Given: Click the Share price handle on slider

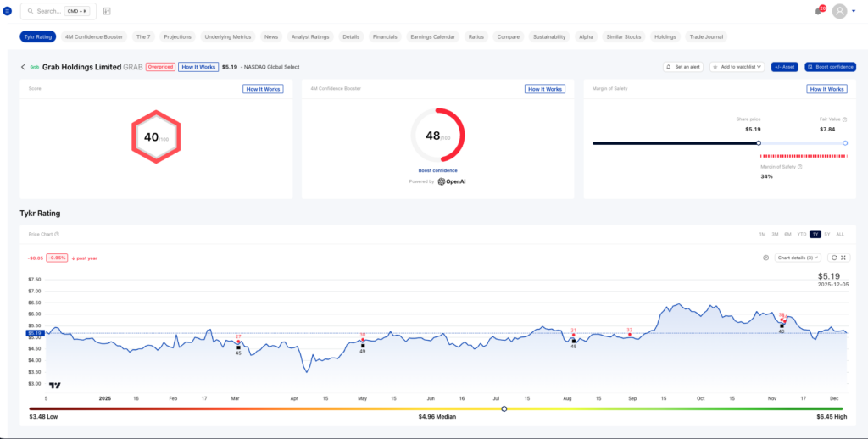Looking at the screenshot, I should pos(759,143).
